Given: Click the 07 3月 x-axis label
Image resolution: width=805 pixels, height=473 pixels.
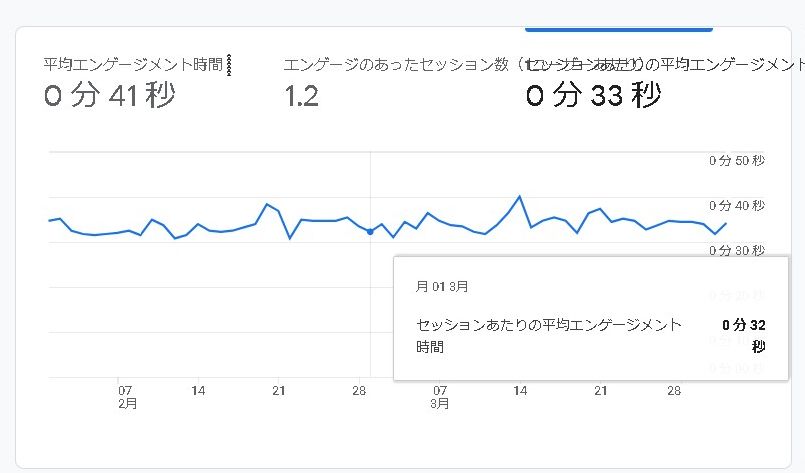Looking at the screenshot, I should 439,397.
